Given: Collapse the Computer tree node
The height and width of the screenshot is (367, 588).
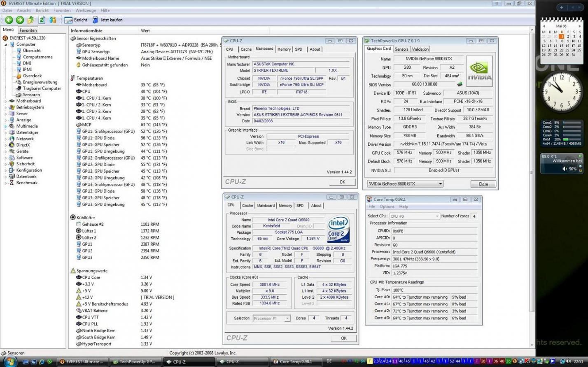Looking at the screenshot, I should coord(6,44).
